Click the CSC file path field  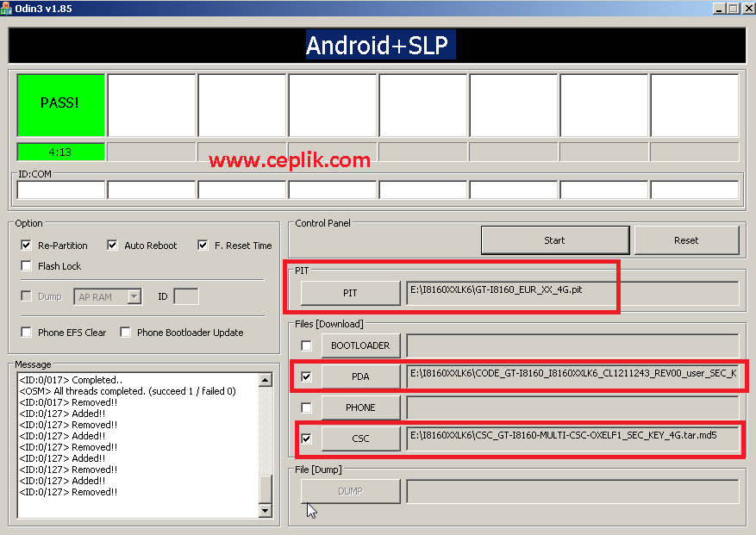click(572, 439)
